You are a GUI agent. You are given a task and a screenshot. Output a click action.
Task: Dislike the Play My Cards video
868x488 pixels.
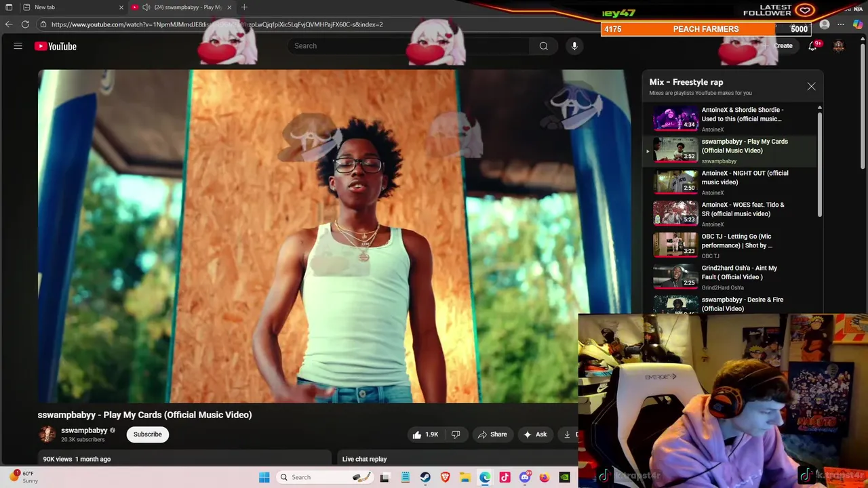pyautogui.click(x=456, y=434)
